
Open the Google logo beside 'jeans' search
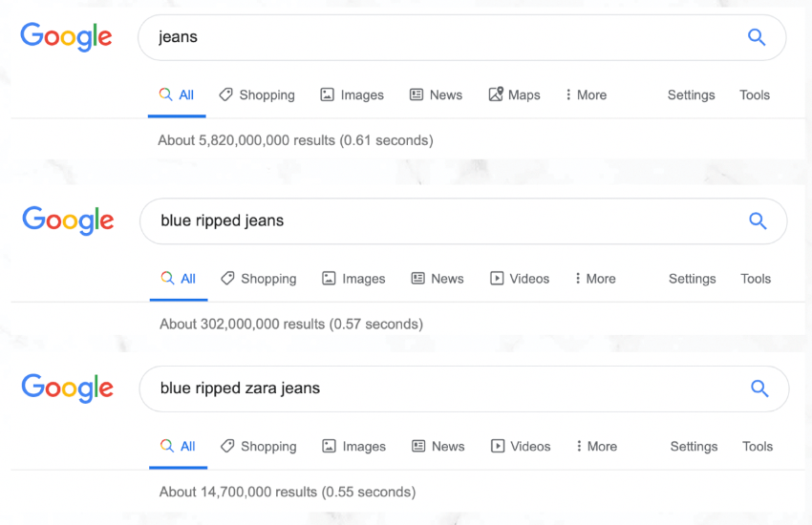tap(66, 36)
